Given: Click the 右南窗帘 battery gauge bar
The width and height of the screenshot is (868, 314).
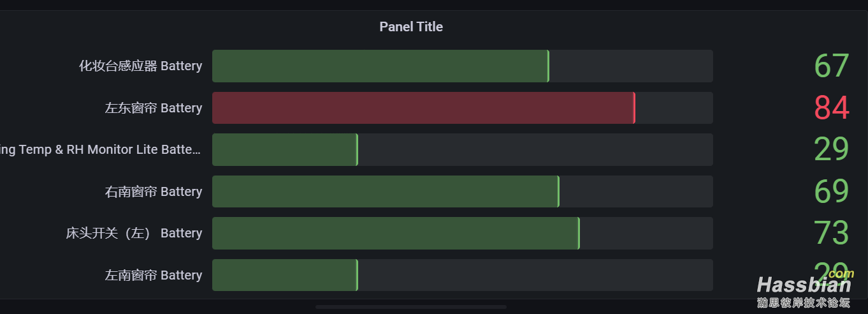Looking at the screenshot, I should tap(386, 191).
